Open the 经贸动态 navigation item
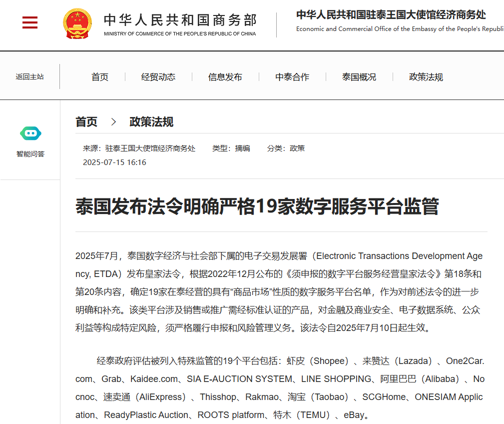 158,77
